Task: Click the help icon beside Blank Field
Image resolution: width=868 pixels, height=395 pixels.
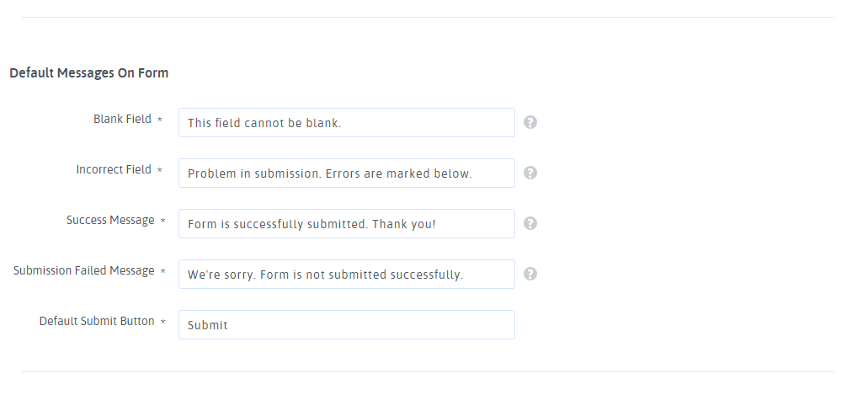Action: (530, 122)
